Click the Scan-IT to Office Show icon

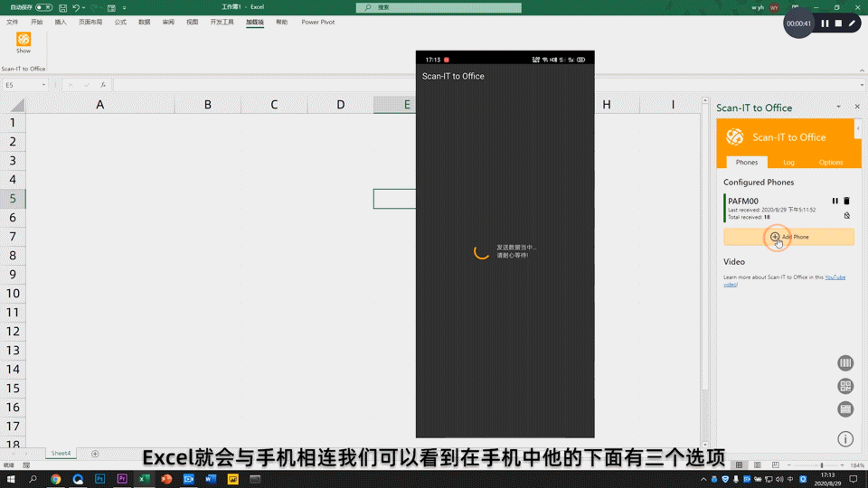[24, 42]
